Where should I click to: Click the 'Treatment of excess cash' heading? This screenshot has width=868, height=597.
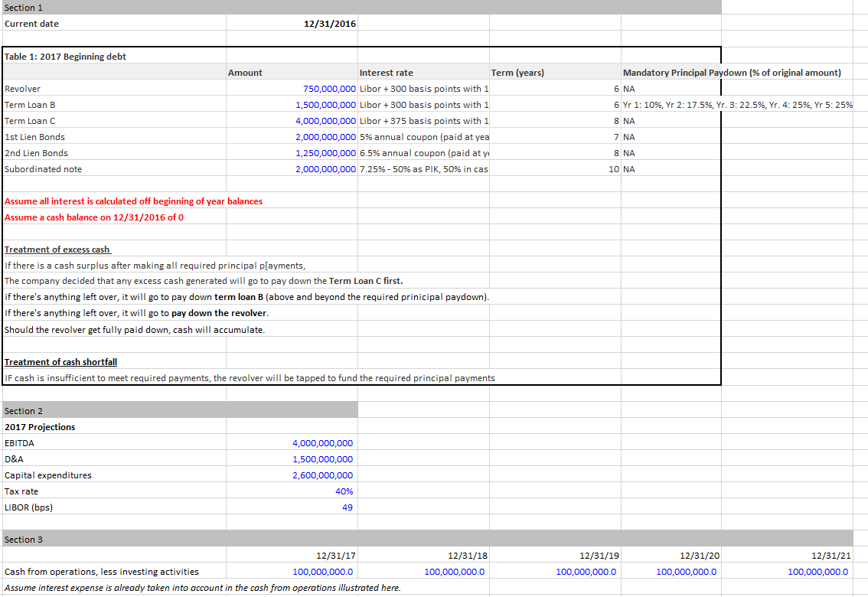[x=57, y=249]
